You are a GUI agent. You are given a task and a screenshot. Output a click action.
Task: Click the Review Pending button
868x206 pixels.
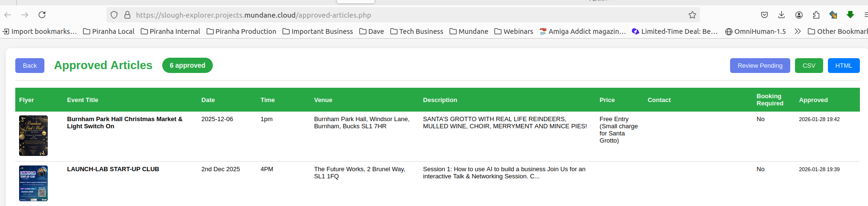760,65
